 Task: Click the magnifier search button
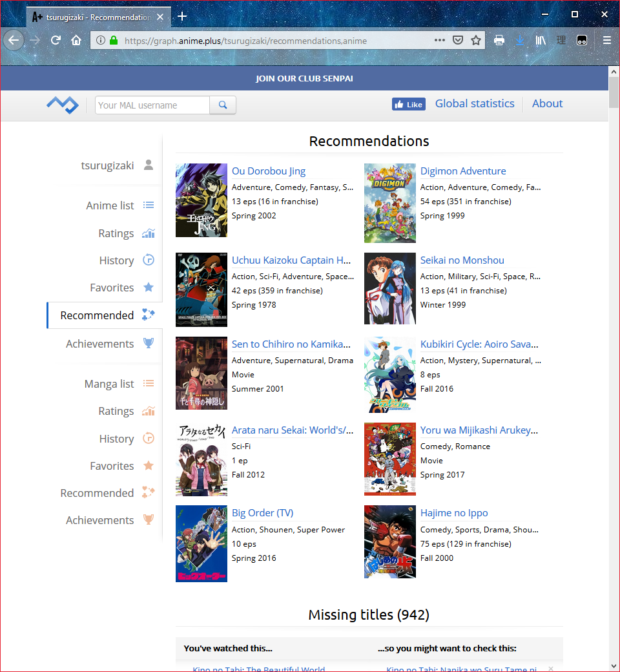point(223,105)
